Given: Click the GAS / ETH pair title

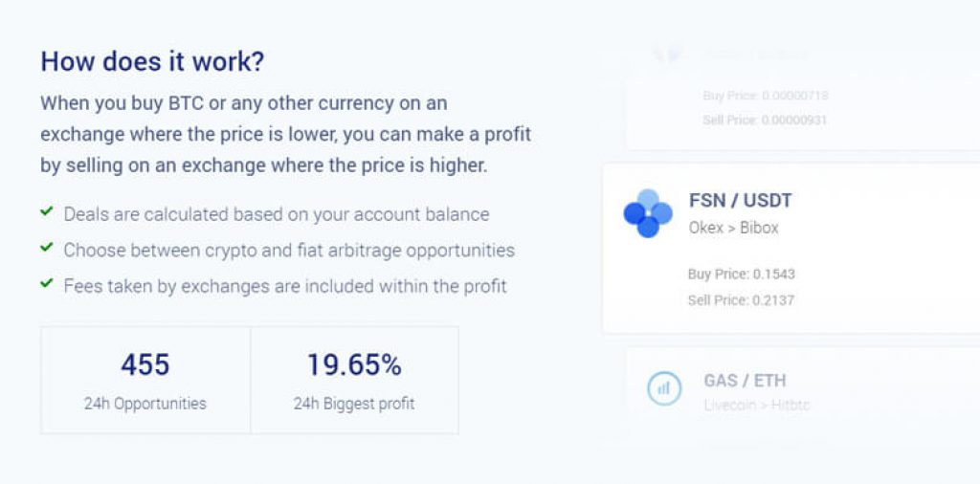Looking at the screenshot, I should click(x=745, y=381).
